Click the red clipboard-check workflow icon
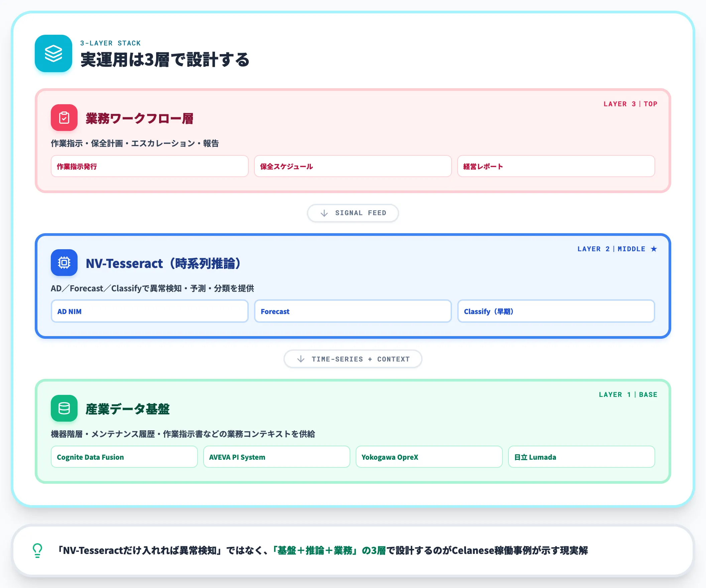The width and height of the screenshot is (706, 588). [64, 118]
